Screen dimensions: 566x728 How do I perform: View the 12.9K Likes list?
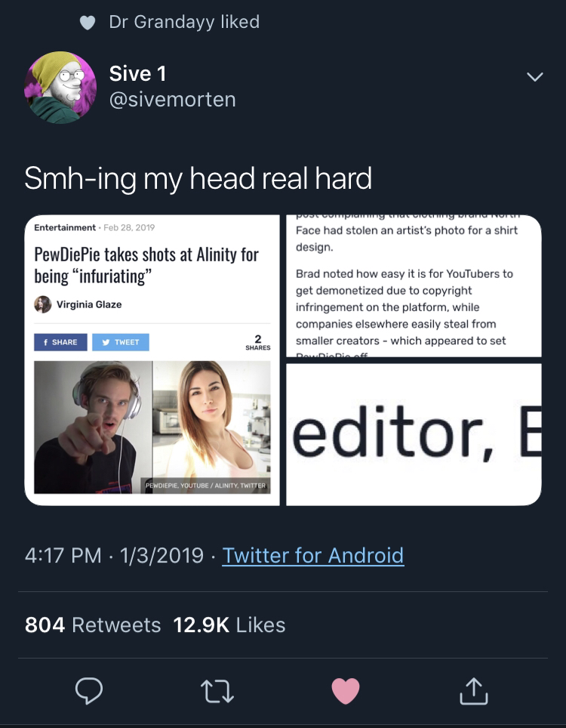pos(229,625)
